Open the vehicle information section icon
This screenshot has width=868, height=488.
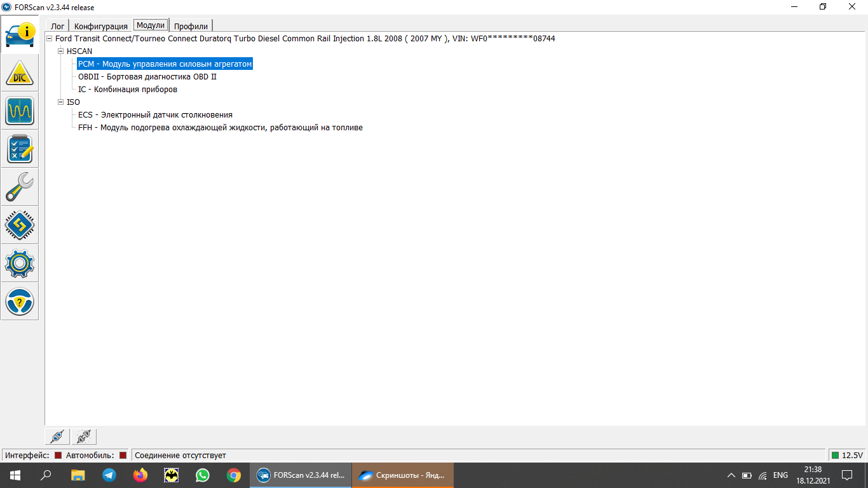pos(20,36)
